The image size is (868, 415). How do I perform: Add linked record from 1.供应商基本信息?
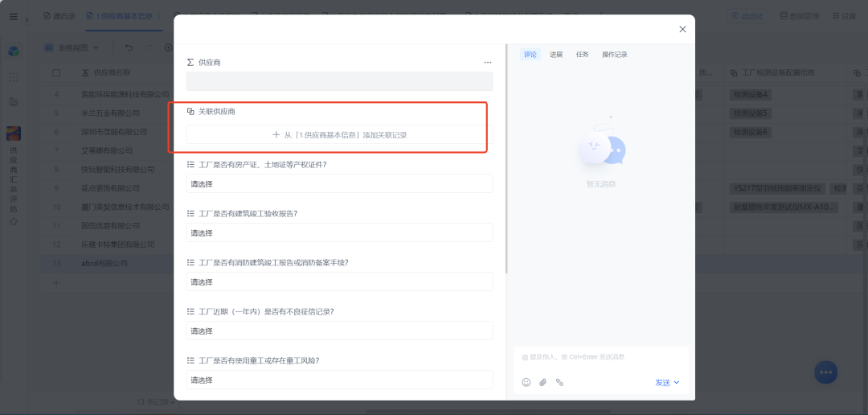(x=339, y=134)
